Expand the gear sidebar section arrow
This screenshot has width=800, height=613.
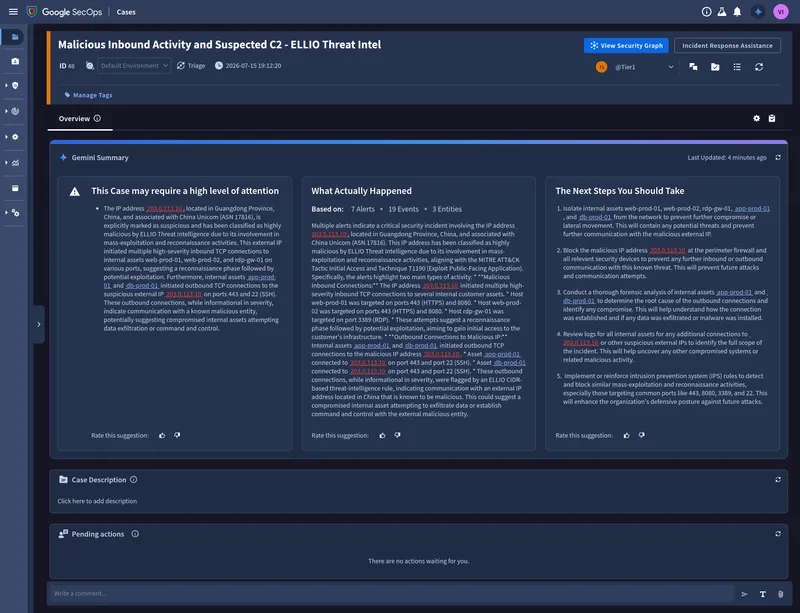coord(6,137)
